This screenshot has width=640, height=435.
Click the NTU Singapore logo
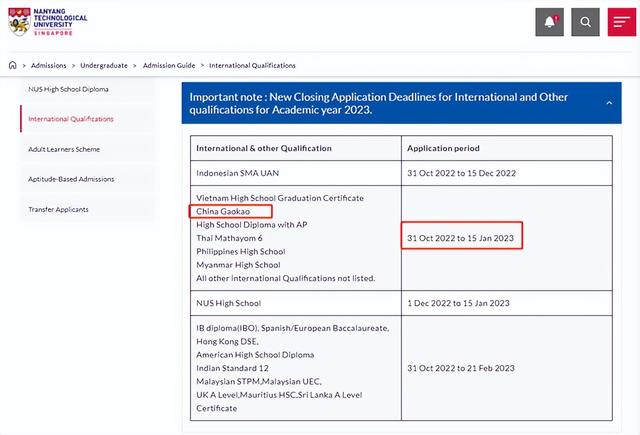[x=47, y=22]
